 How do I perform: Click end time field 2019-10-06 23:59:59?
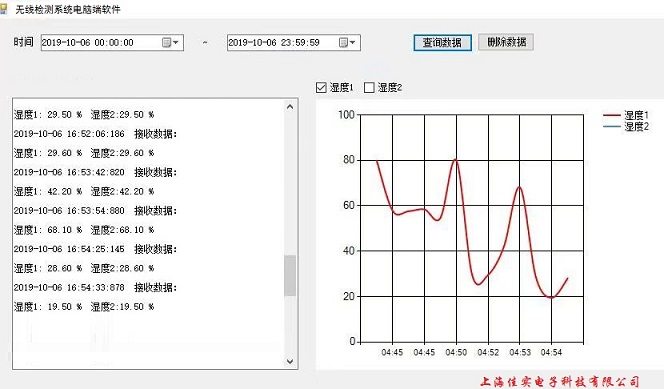282,42
